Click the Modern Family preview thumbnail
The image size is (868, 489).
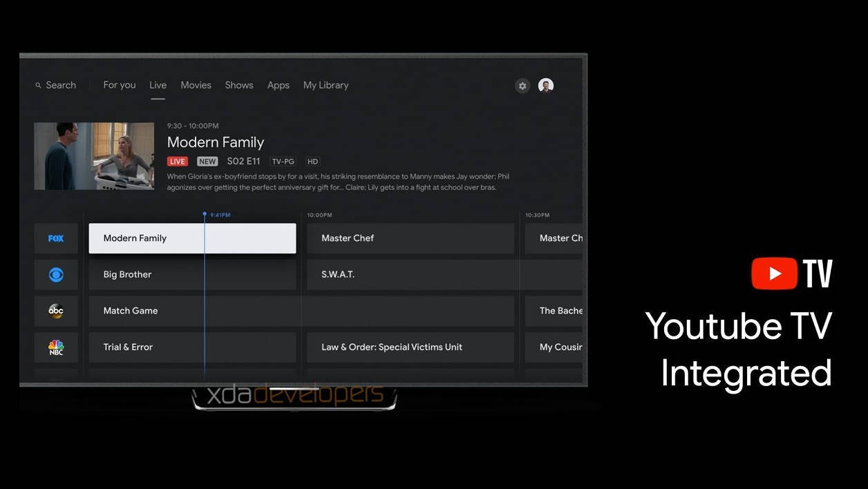click(94, 156)
